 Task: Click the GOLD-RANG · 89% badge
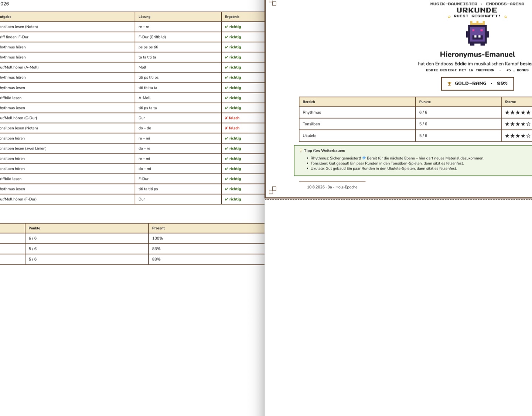(477, 84)
